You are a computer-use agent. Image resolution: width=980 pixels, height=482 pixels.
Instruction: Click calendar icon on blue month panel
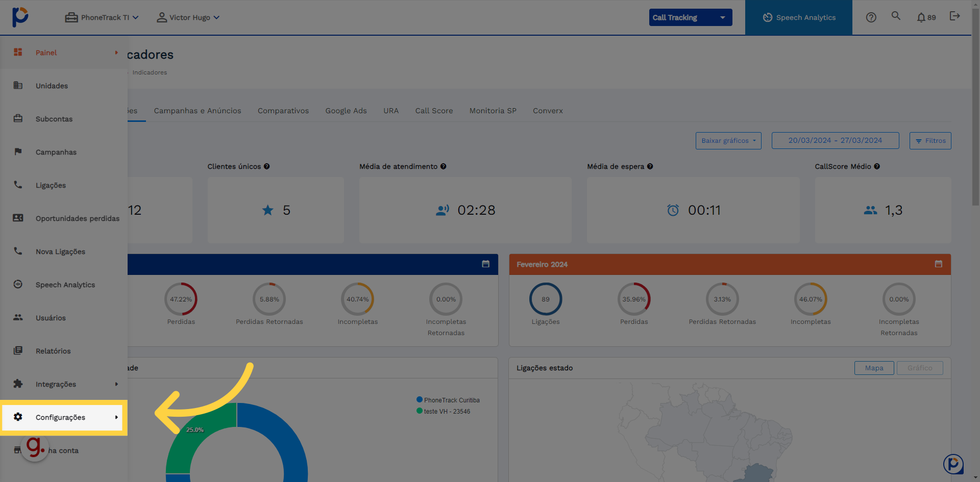click(x=486, y=264)
